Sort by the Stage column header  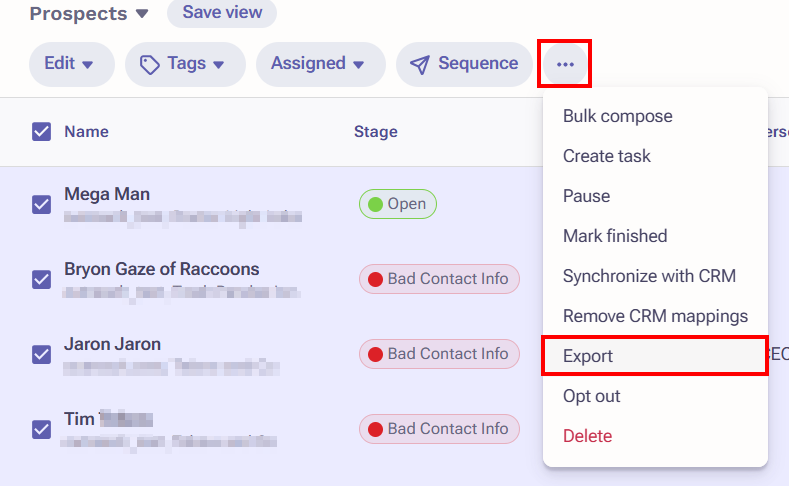tap(375, 131)
